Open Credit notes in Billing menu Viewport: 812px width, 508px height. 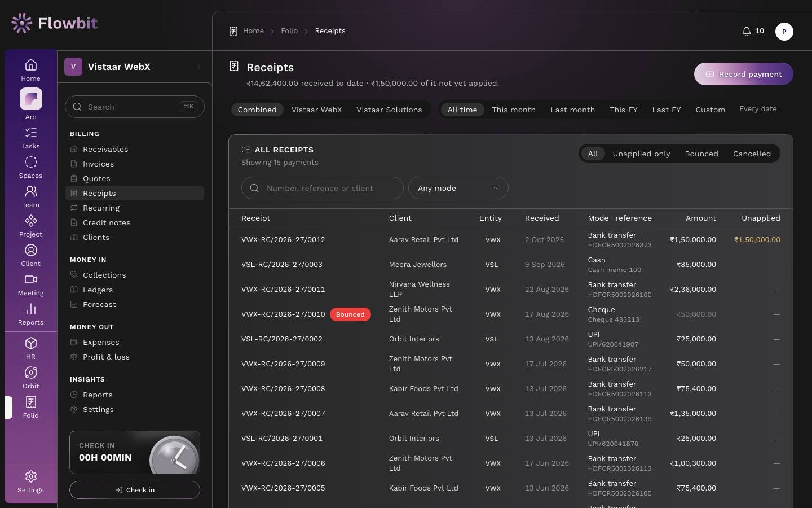[x=135, y=222]
